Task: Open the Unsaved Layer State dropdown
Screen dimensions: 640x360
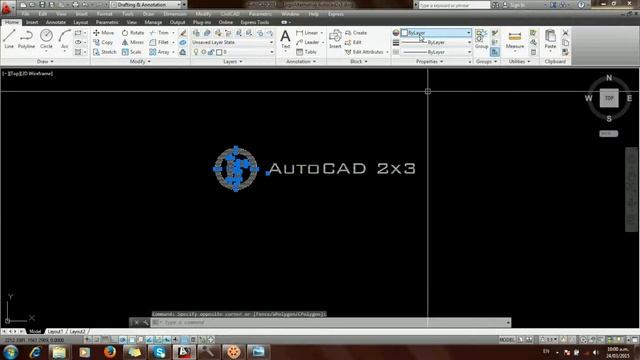Action: 232,42
